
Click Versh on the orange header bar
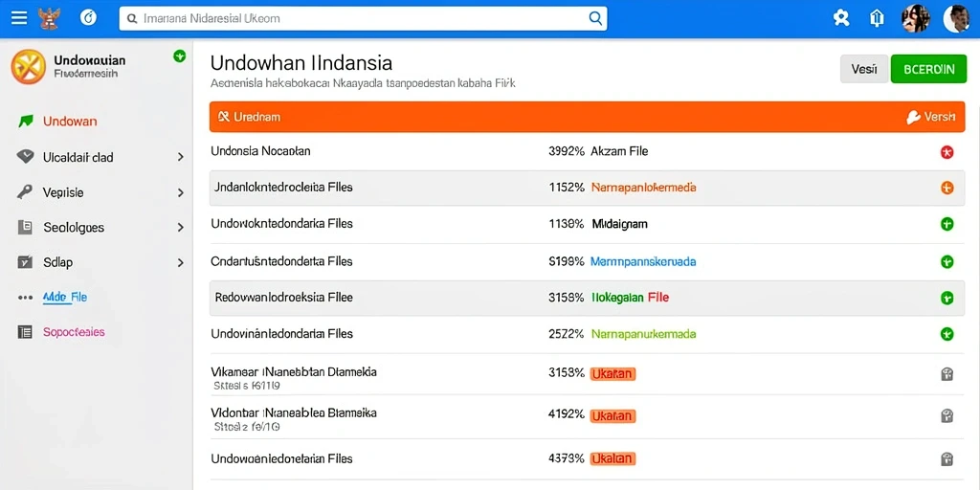point(930,117)
